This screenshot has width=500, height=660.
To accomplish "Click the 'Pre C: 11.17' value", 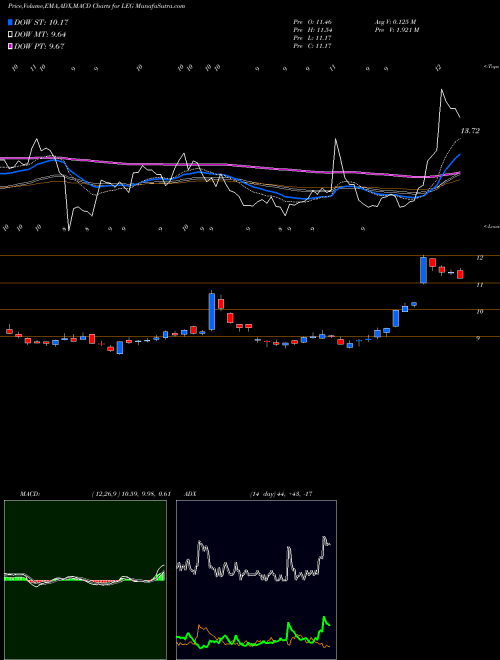I will click(x=313, y=46).
